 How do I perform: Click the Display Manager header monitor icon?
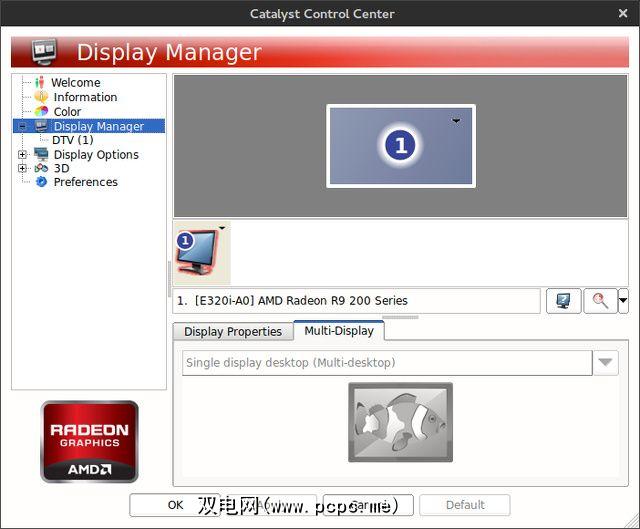44,52
